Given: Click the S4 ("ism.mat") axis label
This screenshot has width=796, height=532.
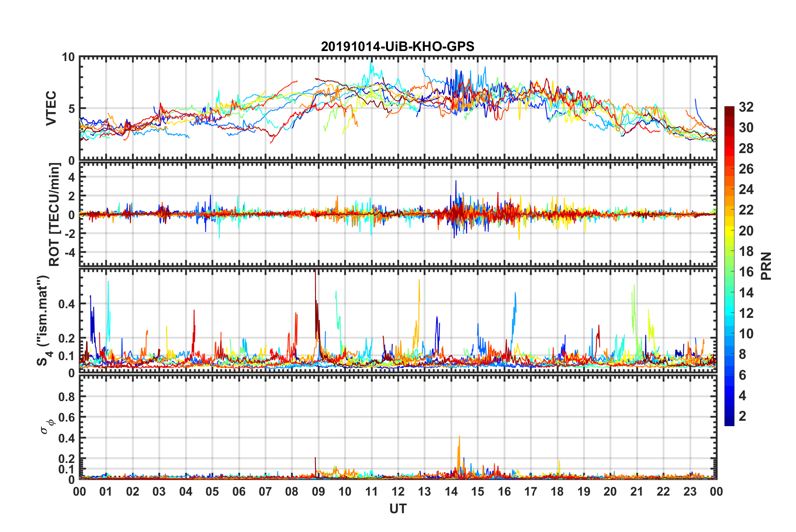Looking at the screenshot, I should pyautogui.click(x=44, y=321).
